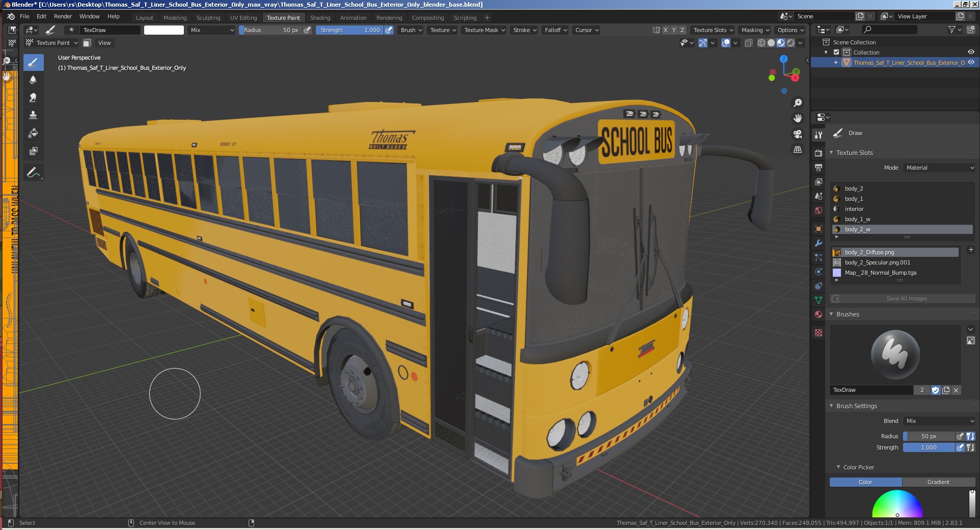This screenshot has width=980, height=530.
Task: Switch to the Sculpting workspace tab
Action: [x=208, y=18]
